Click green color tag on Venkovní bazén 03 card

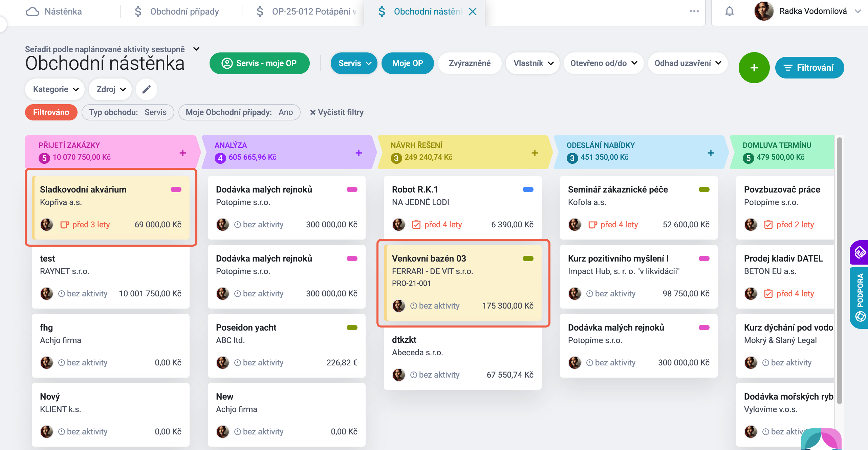528,258
